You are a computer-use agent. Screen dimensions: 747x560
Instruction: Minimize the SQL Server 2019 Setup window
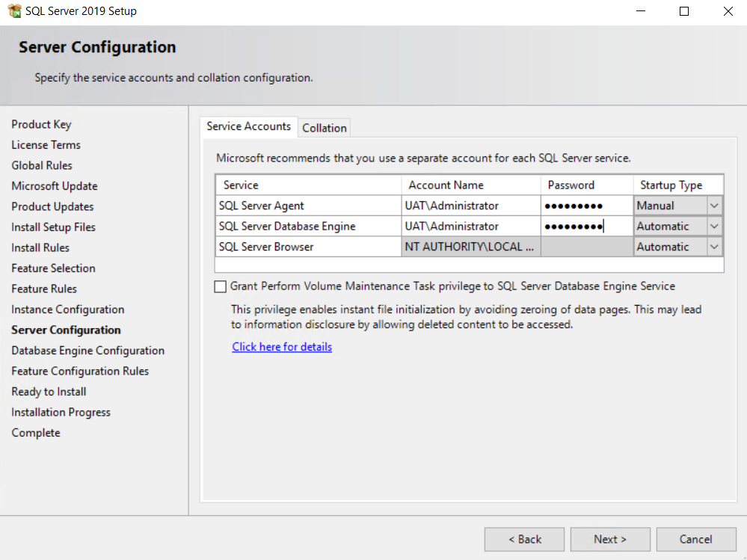point(641,11)
